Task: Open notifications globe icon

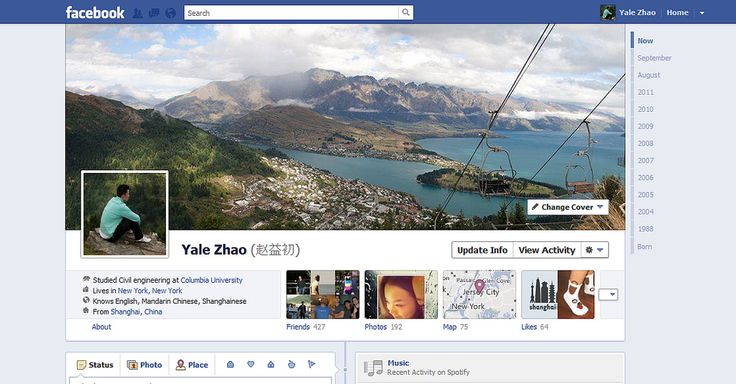Action: click(x=170, y=13)
